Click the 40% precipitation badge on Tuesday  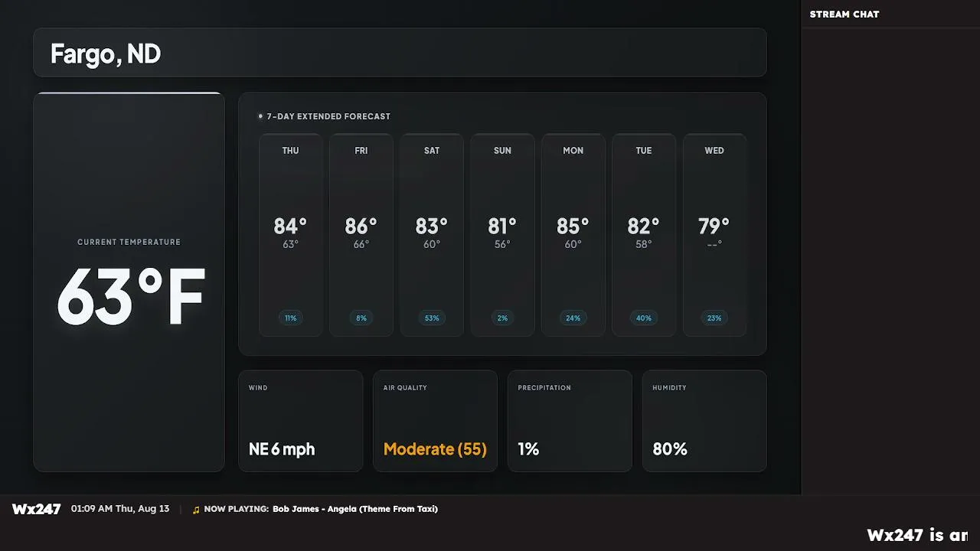coord(644,318)
